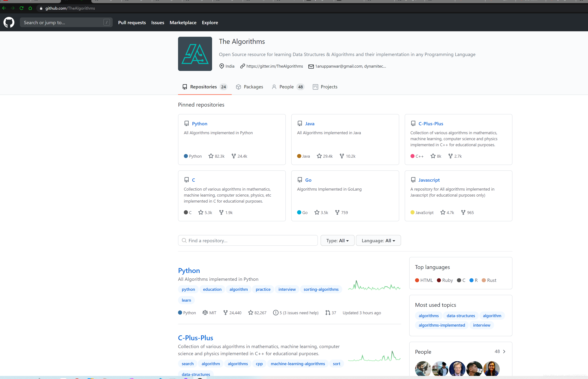Click the pink C++ language color dot
The image size is (588, 379).
(413, 156)
